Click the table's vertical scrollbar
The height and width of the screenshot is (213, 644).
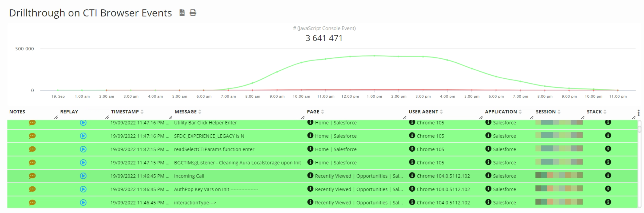[639, 129]
